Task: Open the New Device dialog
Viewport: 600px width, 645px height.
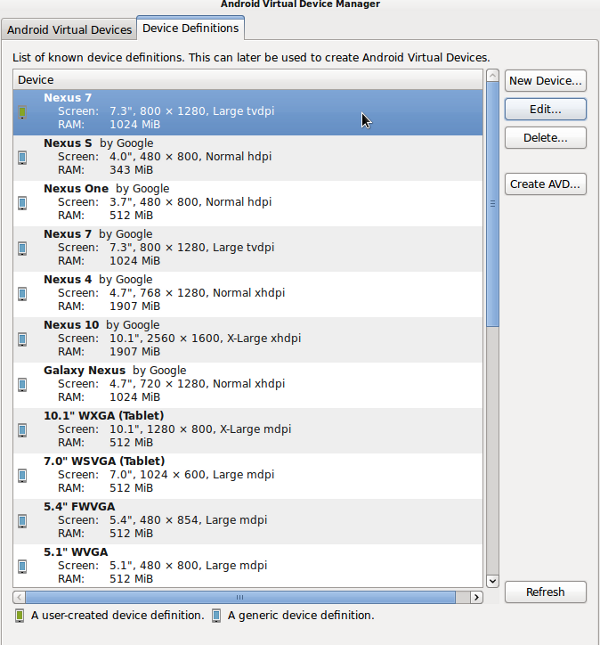Action: pos(545,81)
